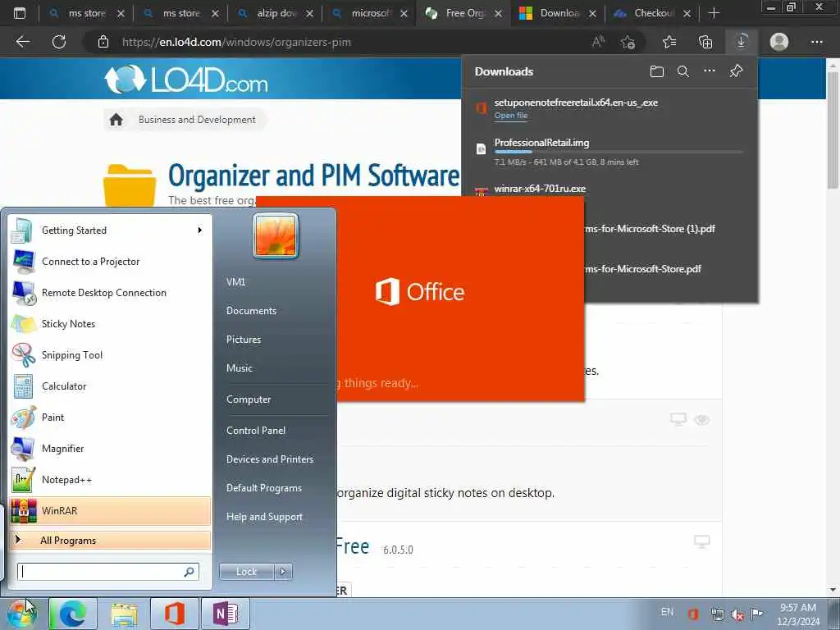Click the muted volume tray icon
The image size is (840, 630).
tap(737, 614)
